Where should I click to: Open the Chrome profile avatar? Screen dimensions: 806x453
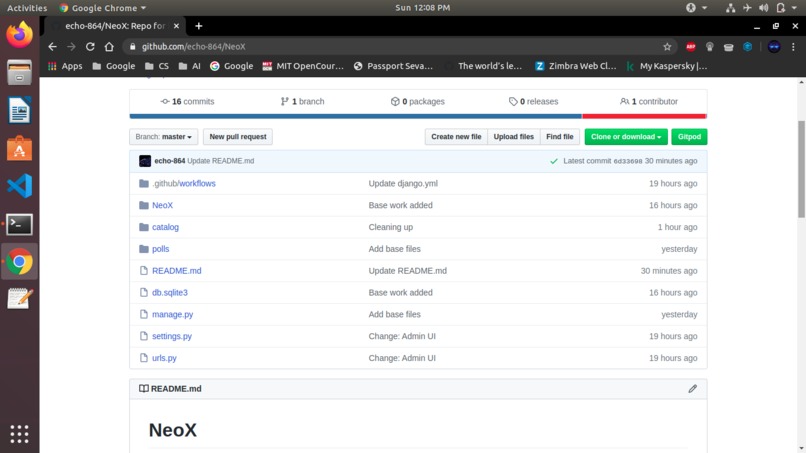(774, 47)
